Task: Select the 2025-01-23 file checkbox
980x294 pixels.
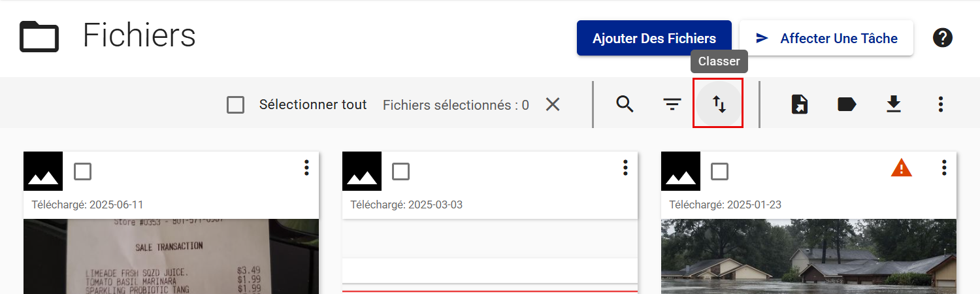Action: tap(719, 171)
